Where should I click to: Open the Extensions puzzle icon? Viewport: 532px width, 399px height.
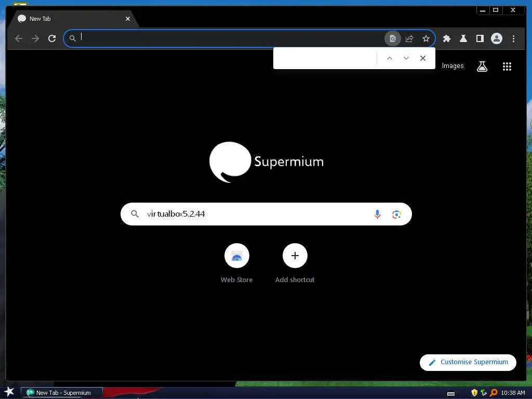[447, 38]
